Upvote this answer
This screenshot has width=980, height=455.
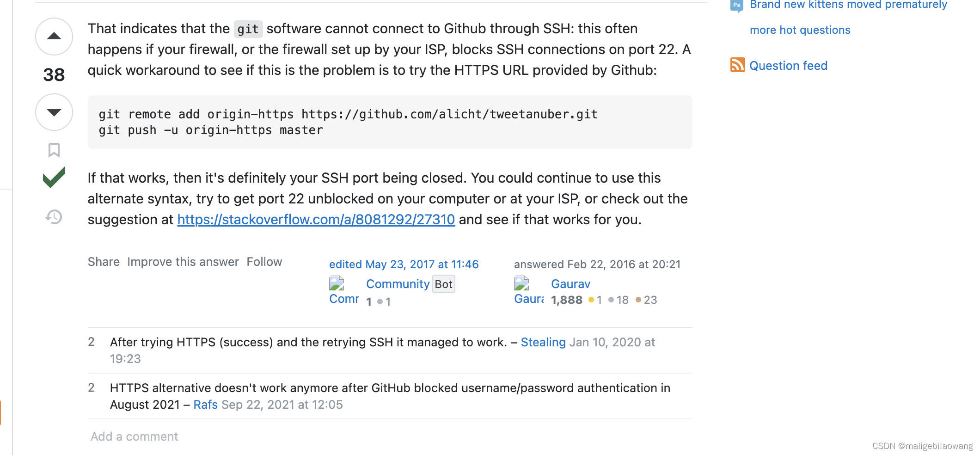click(x=54, y=37)
